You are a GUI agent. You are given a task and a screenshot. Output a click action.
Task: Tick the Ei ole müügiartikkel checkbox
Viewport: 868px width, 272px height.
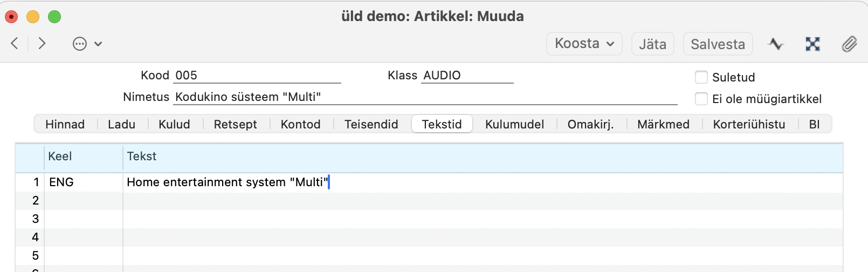click(701, 99)
